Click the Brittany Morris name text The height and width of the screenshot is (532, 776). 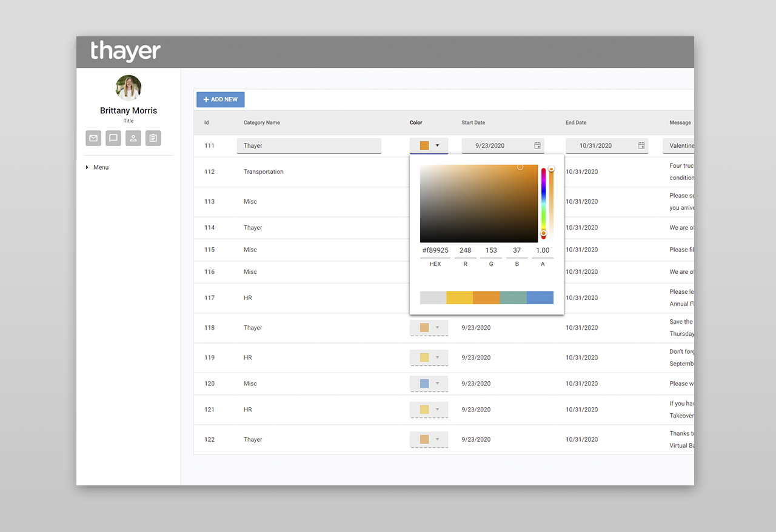129,110
